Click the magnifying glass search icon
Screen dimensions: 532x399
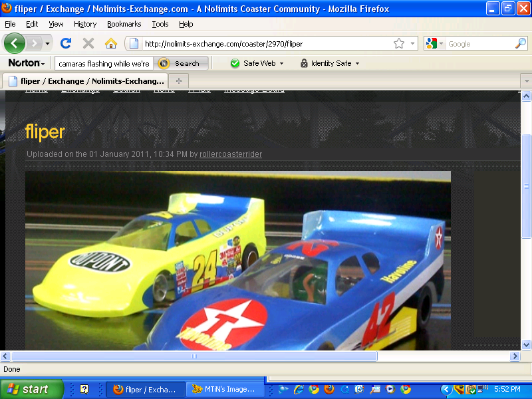tap(521, 43)
